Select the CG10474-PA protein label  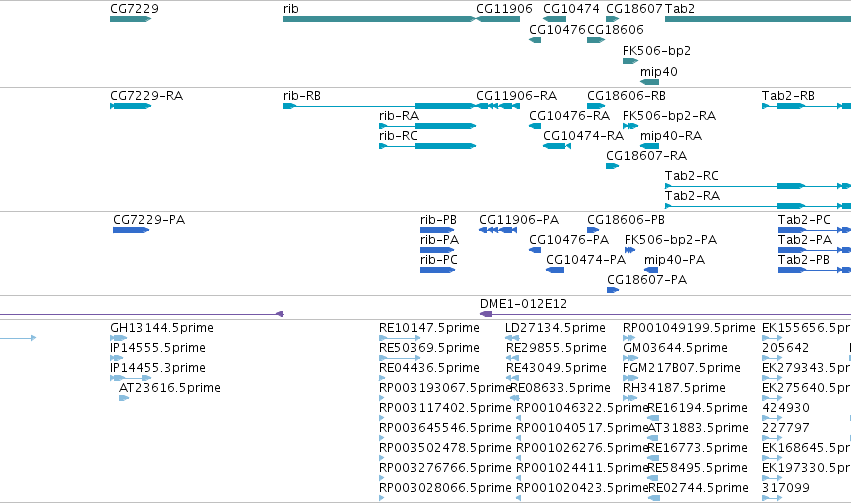[x=586, y=260]
